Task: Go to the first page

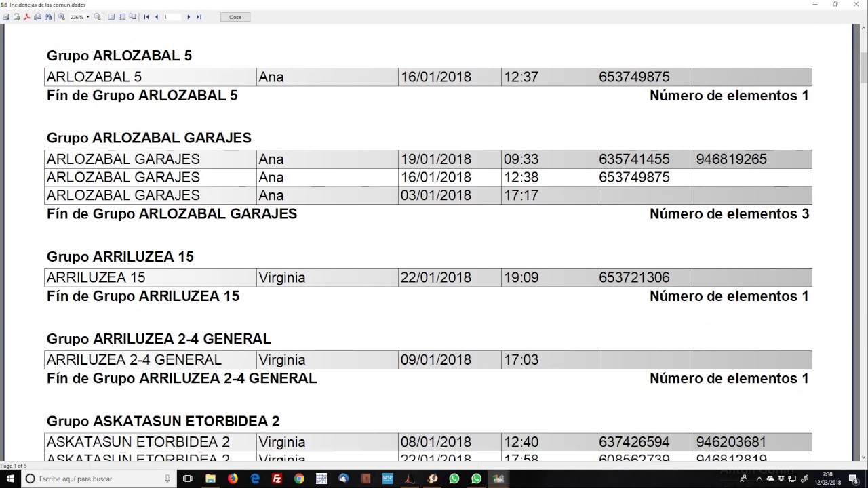Action: coord(146,17)
